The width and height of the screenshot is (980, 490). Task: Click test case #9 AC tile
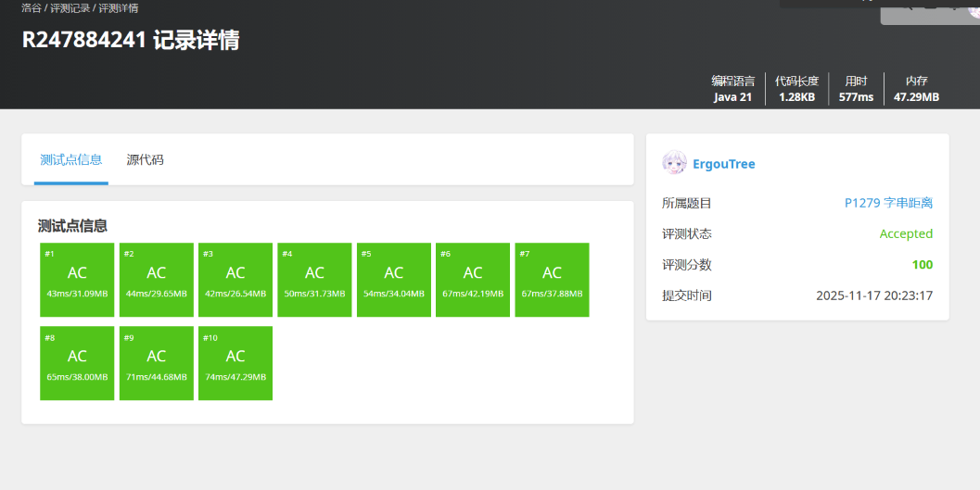coord(157,363)
